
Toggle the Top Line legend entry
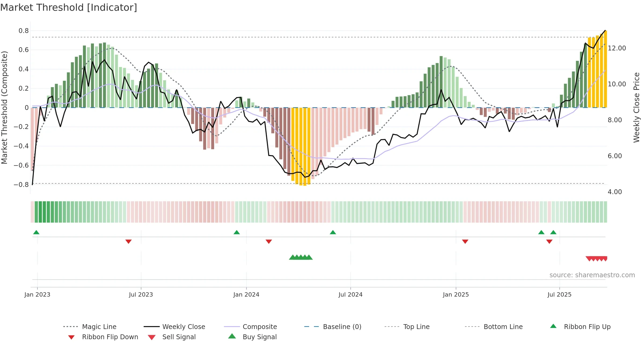coord(407,327)
